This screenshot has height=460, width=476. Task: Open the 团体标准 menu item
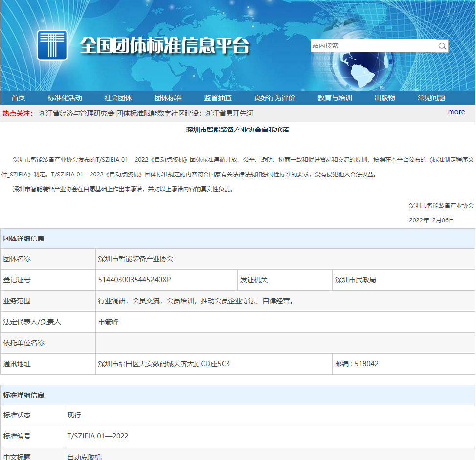click(x=168, y=98)
